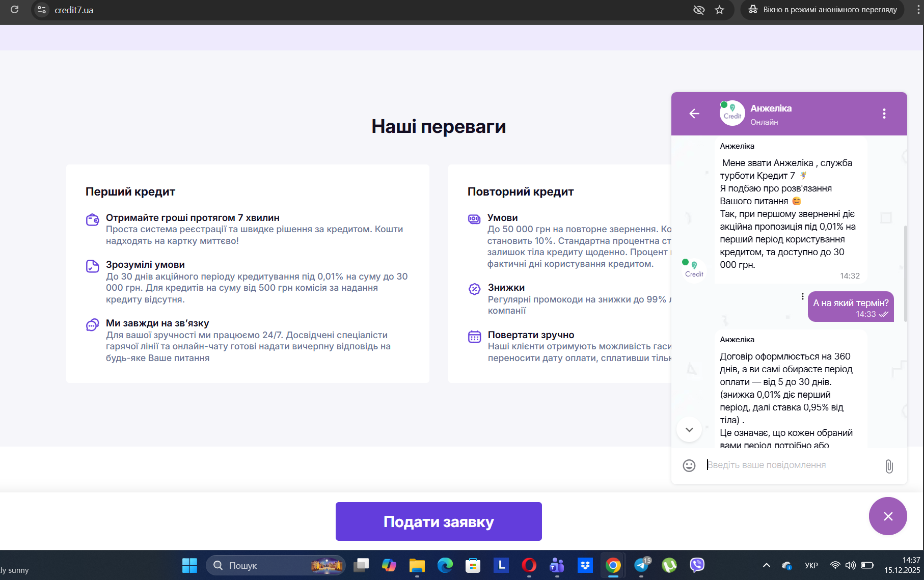Open Task View on the taskbar
The width and height of the screenshot is (924, 580).
tap(361, 565)
